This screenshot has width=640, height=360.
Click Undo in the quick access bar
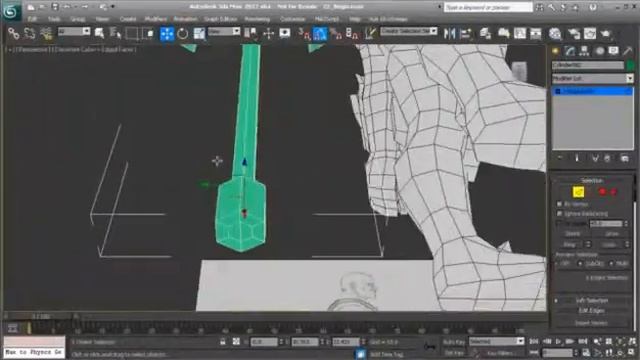point(67,7)
